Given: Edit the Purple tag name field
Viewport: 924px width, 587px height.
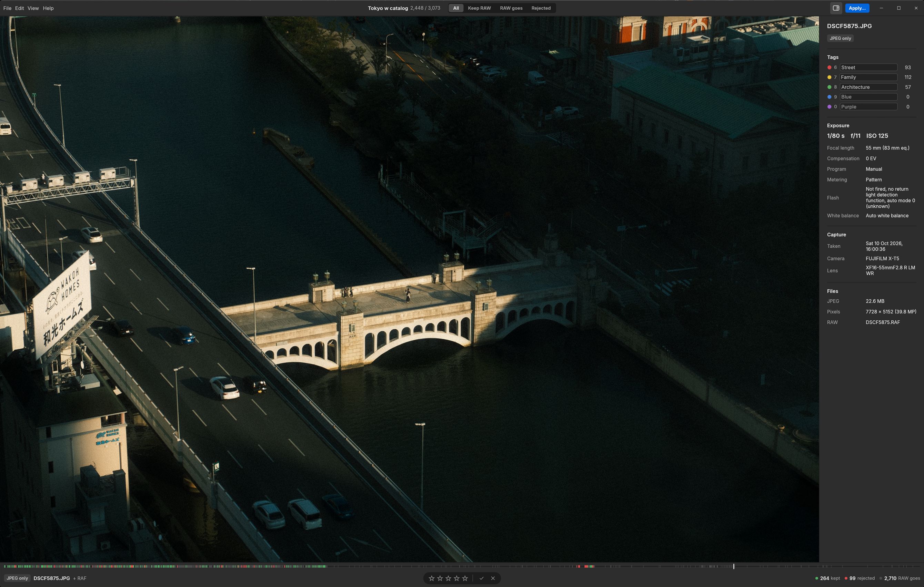Looking at the screenshot, I should [x=868, y=107].
